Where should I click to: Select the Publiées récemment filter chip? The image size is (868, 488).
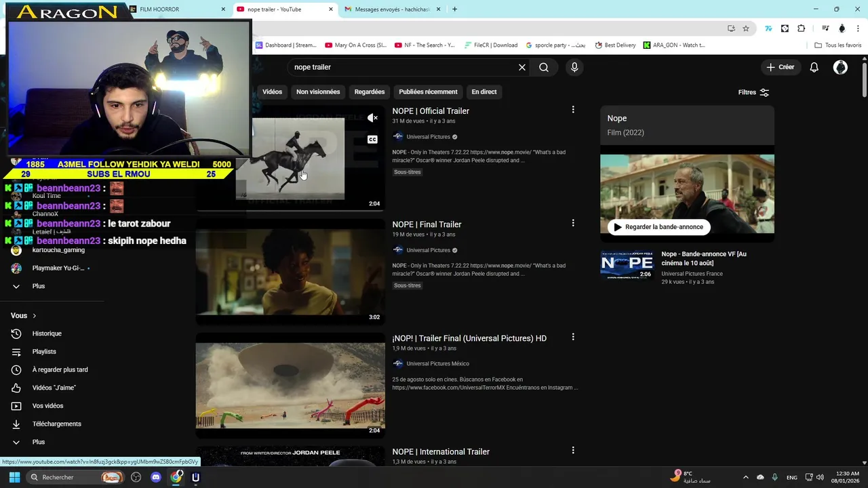pyautogui.click(x=428, y=91)
